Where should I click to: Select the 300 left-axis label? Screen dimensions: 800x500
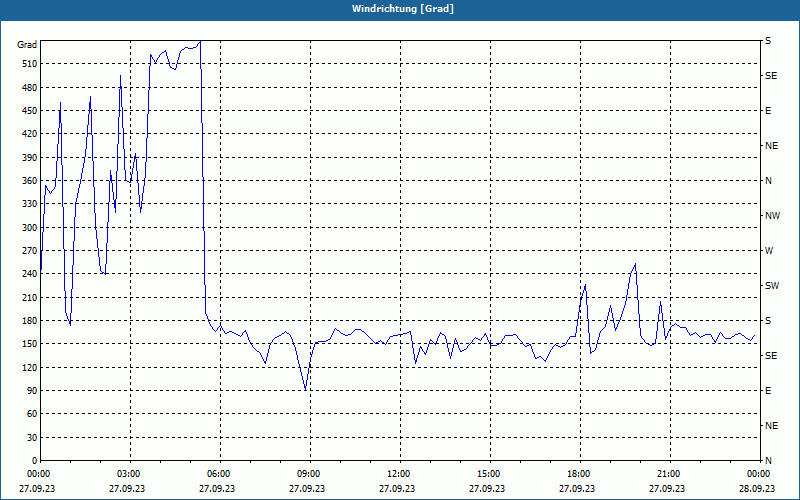click(30, 228)
